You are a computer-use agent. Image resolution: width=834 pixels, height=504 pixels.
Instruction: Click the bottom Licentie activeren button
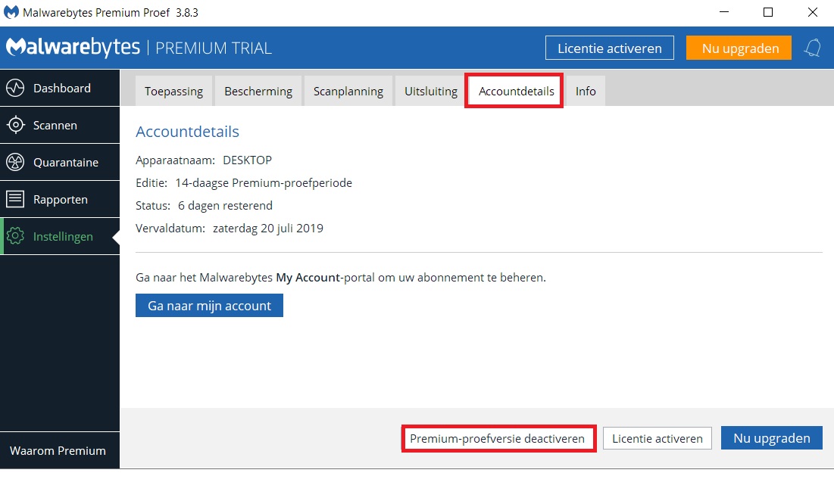pyautogui.click(x=657, y=438)
